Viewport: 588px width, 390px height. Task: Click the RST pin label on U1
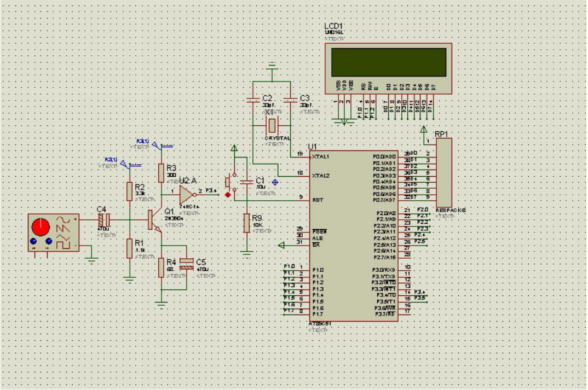[x=317, y=200]
